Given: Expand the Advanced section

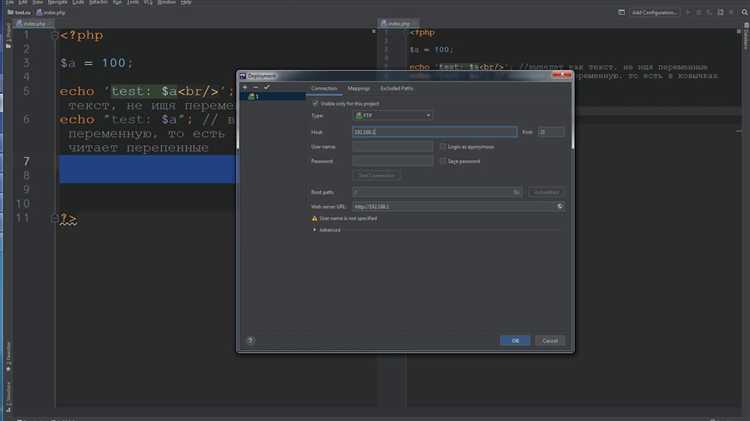Looking at the screenshot, I should pos(315,230).
